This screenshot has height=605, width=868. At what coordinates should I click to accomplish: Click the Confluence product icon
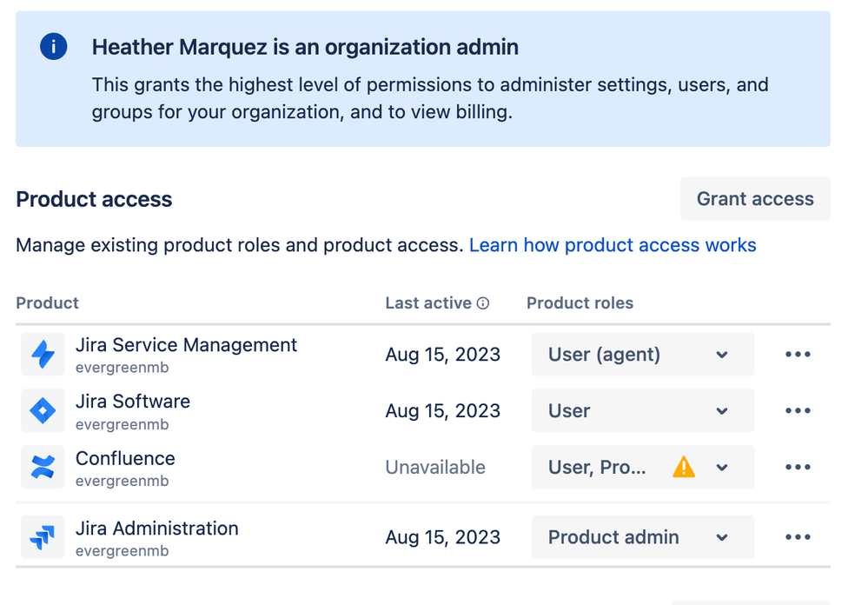click(x=43, y=468)
